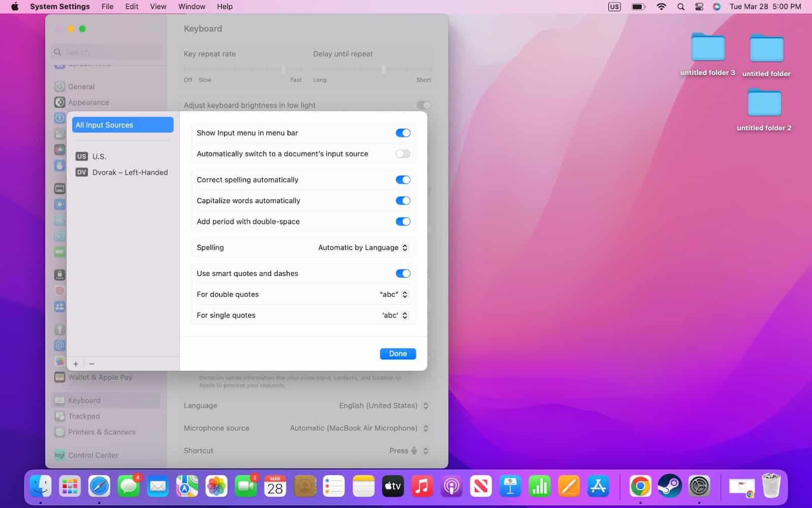Enable Automatically switch to a document's input source
The image size is (812, 508).
click(x=402, y=153)
